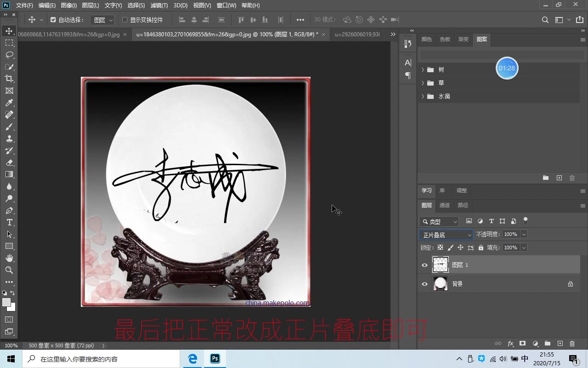Toggle lock transparent pixels
Viewport: 588px width, 368px height.
(x=440, y=247)
